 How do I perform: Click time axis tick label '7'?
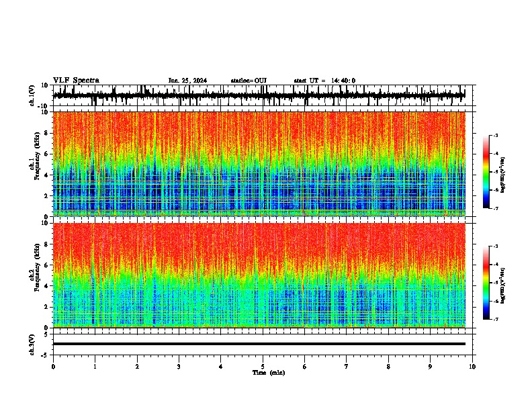tap(347, 367)
